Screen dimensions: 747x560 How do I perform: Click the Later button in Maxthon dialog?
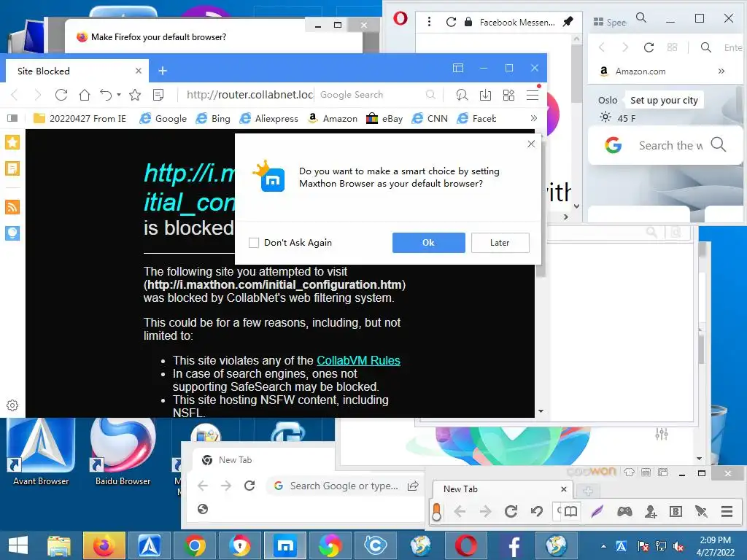click(500, 243)
